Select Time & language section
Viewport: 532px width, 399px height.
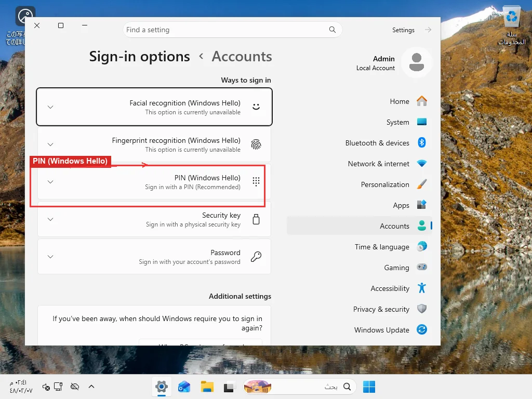(360, 247)
